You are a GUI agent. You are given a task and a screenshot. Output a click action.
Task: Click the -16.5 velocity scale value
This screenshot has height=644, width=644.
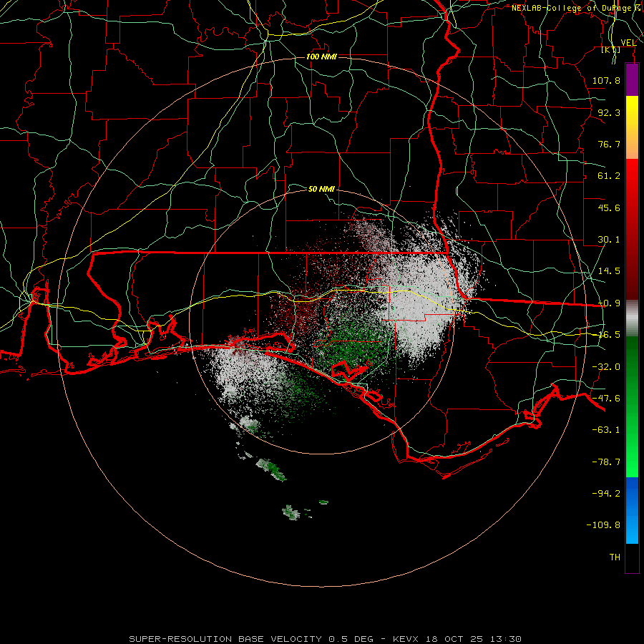(609, 335)
